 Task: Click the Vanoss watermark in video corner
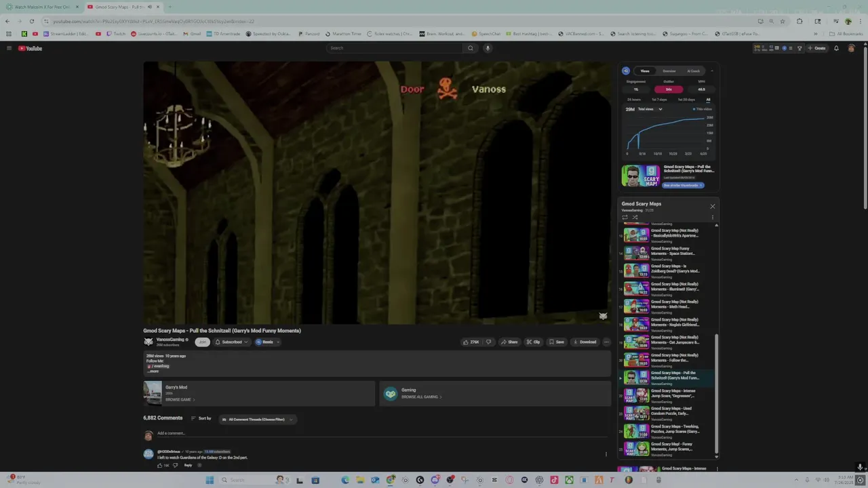(x=603, y=316)
